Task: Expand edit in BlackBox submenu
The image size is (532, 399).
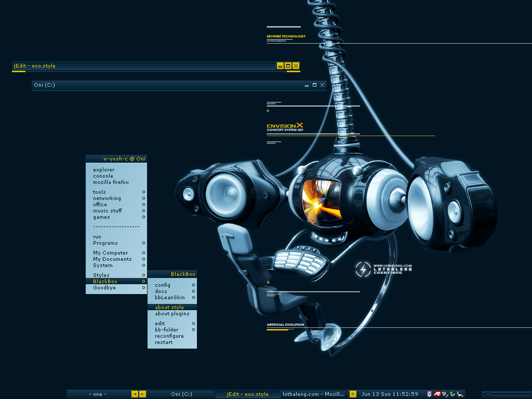Action: click(x=172, y=323)
